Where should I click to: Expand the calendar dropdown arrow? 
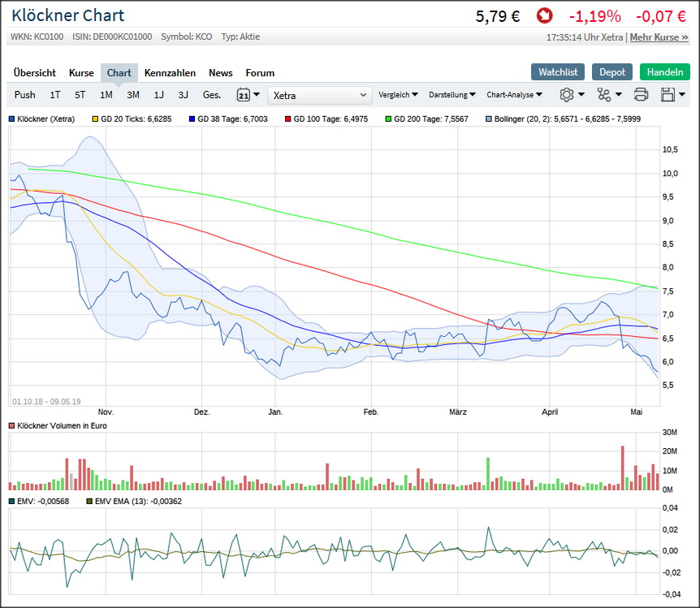click(257, 95)
